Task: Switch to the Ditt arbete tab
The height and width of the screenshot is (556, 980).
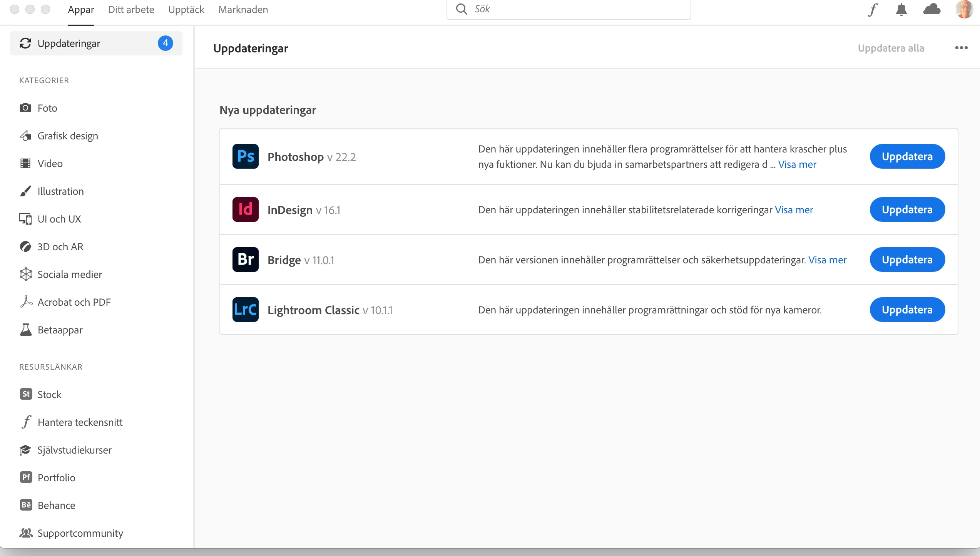Action: [131, 10]
